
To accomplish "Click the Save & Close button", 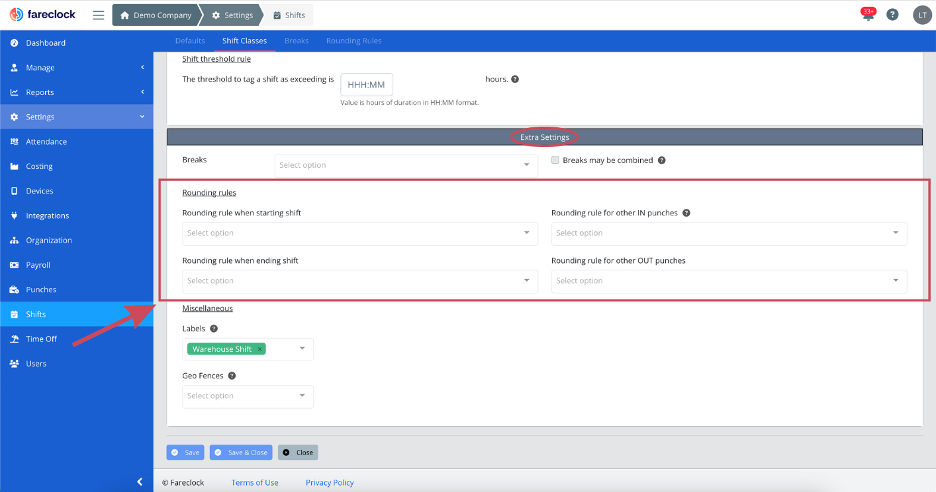I will (241, 453).
